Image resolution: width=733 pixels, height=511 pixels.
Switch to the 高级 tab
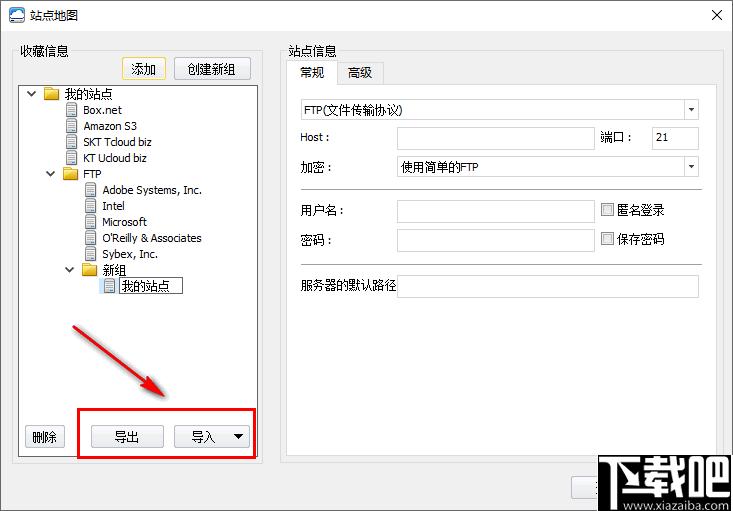[360, 73]
